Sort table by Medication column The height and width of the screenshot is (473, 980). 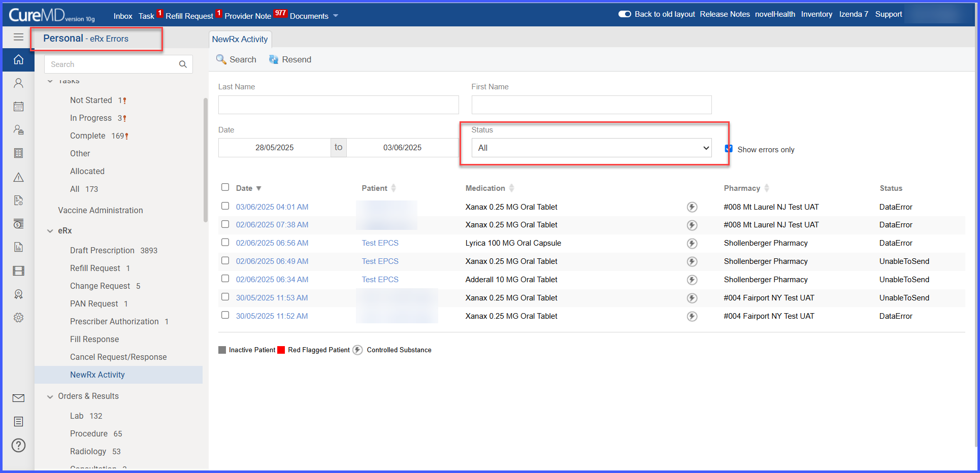pyautogui.click(x=489, y=188)
